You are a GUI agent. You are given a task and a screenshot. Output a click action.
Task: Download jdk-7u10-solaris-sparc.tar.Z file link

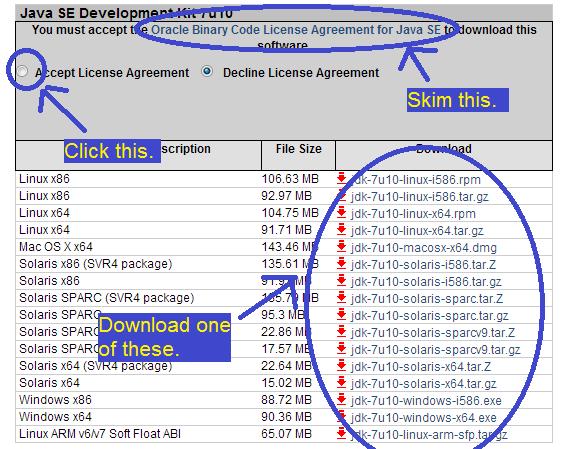427,299
